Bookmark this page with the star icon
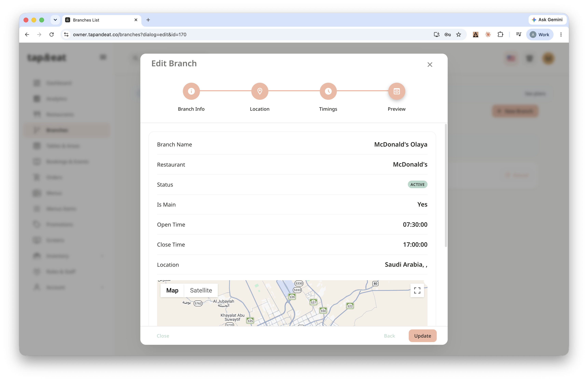Image resolution: width=588 pixels, height=381 pixels. (x=458, y=35)
